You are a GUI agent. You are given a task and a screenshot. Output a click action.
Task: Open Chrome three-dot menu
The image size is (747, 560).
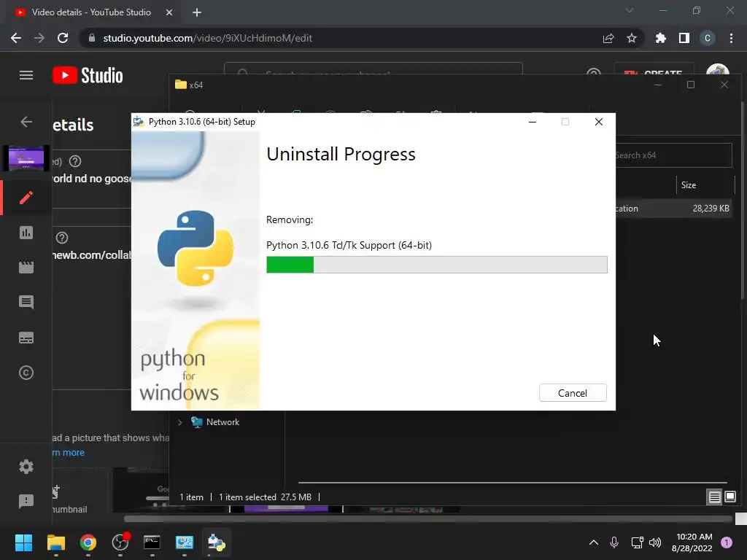click(x=731, y=38)
